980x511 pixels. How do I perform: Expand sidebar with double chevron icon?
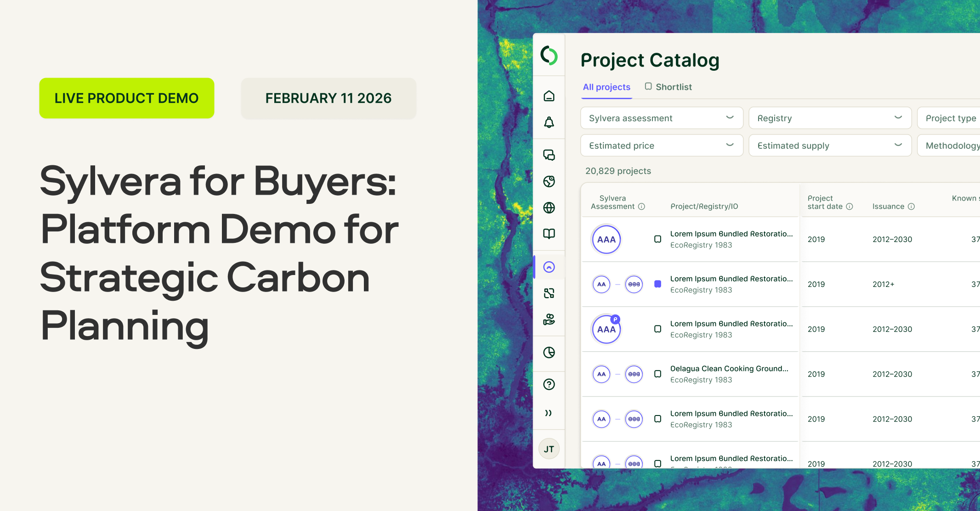[x=548, y=413]
